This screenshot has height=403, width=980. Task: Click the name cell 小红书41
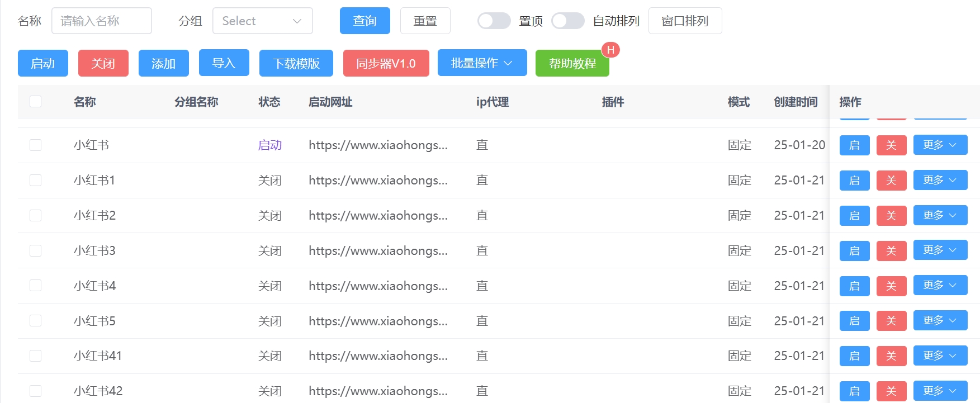pos(98,355)
